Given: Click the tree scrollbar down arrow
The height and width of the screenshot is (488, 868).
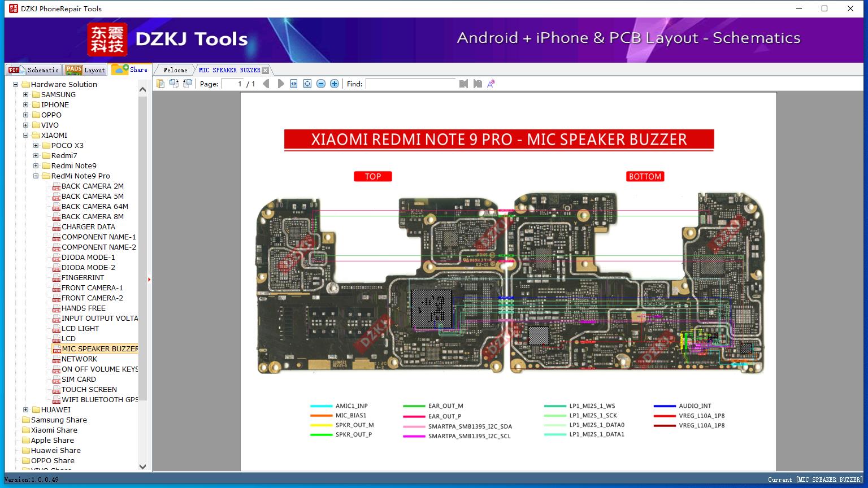Looking at the screenshot, I should (142, 467).
